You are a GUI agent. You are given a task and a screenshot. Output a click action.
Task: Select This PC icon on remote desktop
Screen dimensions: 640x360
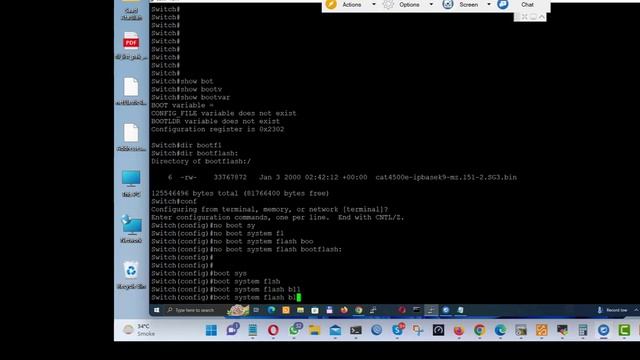tap(131, 183)
